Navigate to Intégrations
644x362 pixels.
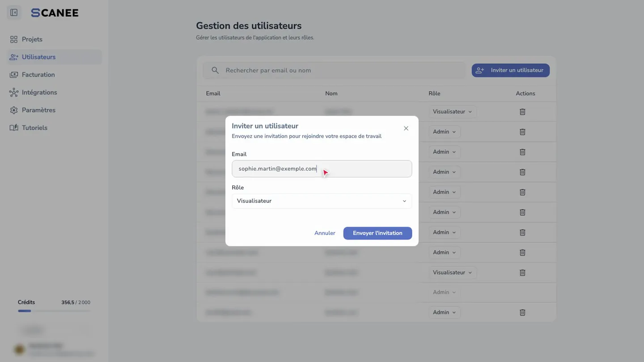click(54, 93)
